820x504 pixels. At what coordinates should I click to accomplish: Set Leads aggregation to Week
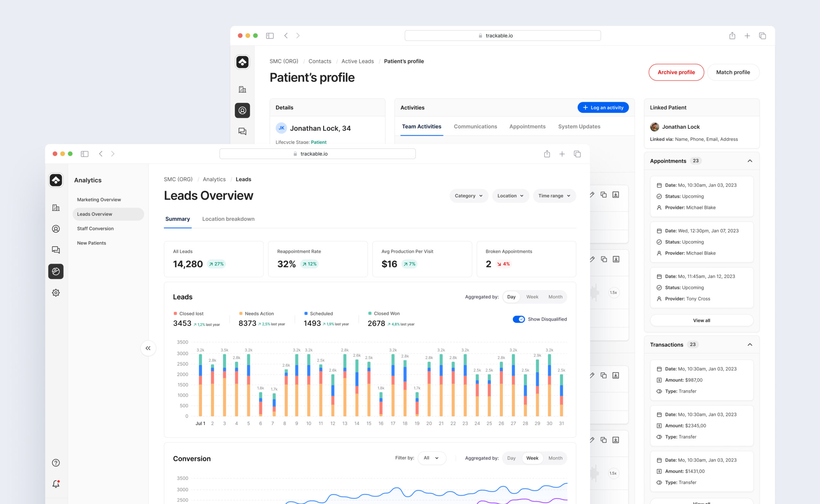(532, 297)
